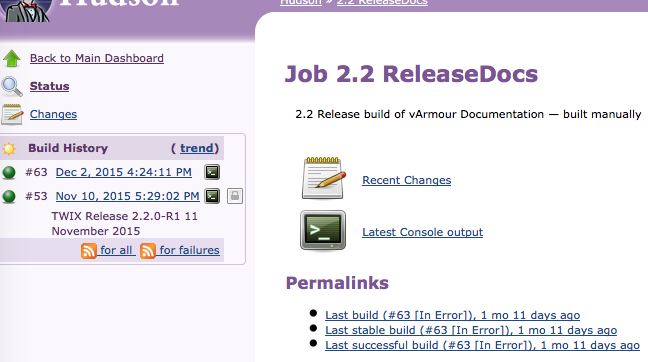Click the lock icon beside build #53
The height and width of the screenshot is (362, 648).
(235, 196)
